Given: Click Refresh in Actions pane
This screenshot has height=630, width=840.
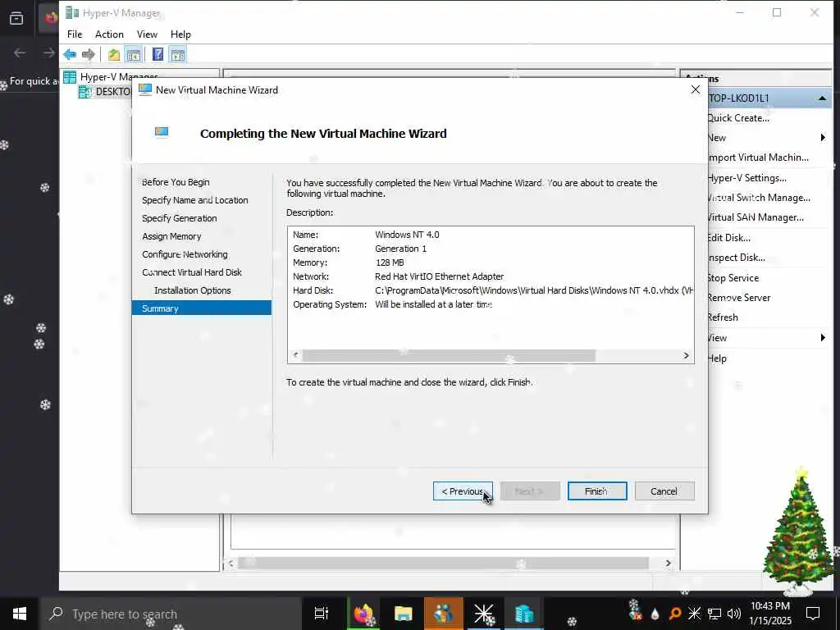Looking at the screenshot, I should 723,317.
